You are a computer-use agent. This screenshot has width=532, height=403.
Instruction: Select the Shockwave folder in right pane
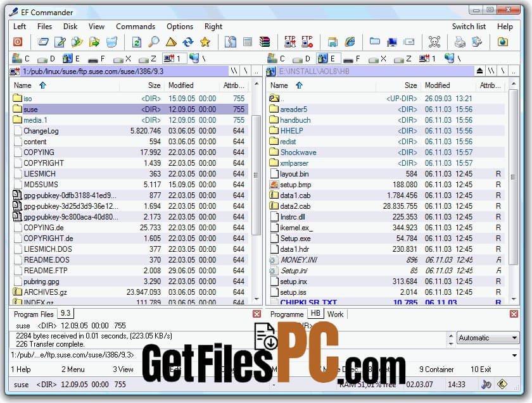point(386,152)
